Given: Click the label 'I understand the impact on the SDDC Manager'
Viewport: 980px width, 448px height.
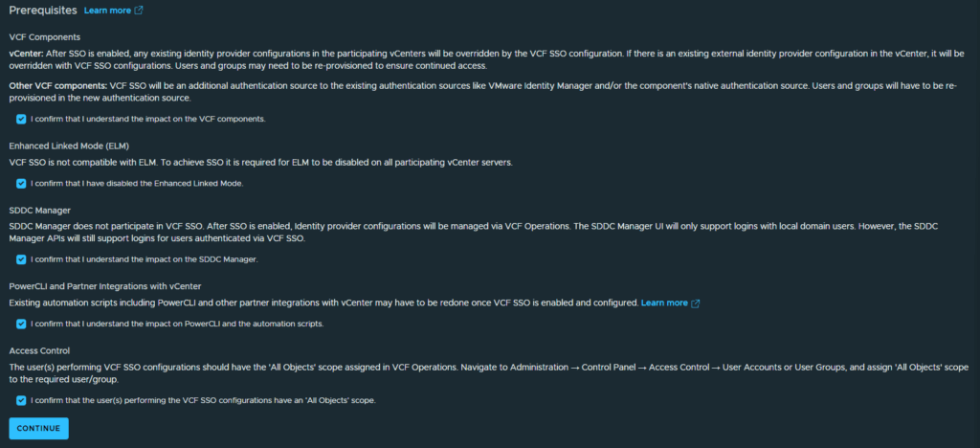Looking at the screenshot, I should tap(145, 259).
